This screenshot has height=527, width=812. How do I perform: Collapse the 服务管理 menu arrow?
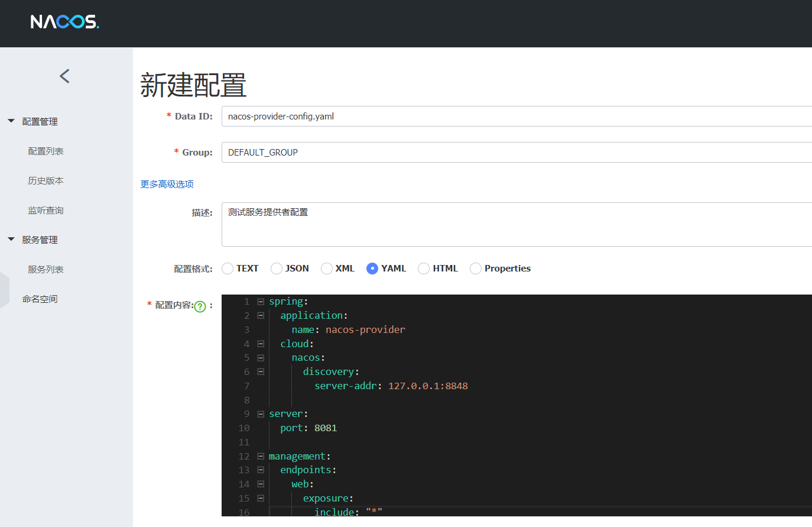coord(11,239)
